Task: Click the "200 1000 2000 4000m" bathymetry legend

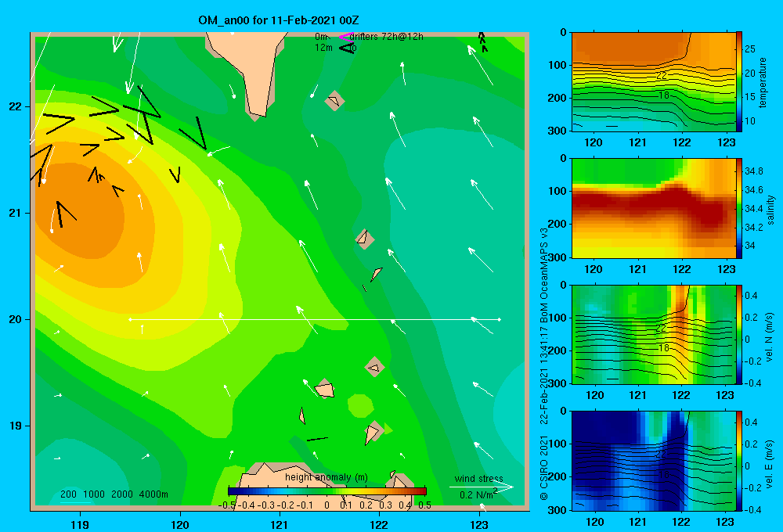Action: [114, 494]
